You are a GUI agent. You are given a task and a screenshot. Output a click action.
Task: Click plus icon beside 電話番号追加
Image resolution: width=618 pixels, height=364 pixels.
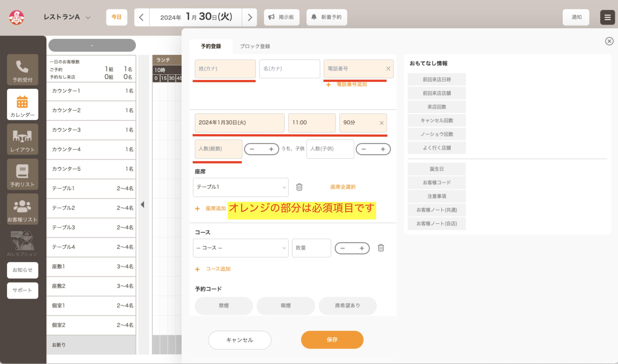(x=328, y=85)
